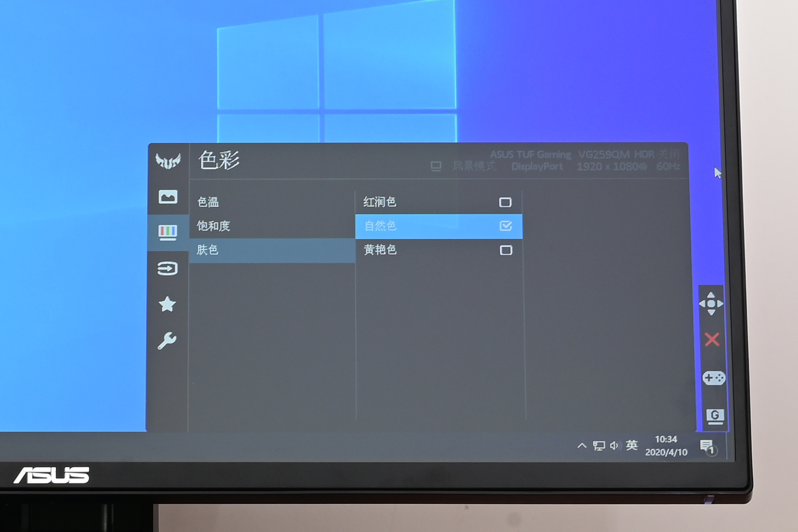The image size is (798, 532).
Task: Select the 色彩 color bars sidebar icon
Action: point(168,232)
